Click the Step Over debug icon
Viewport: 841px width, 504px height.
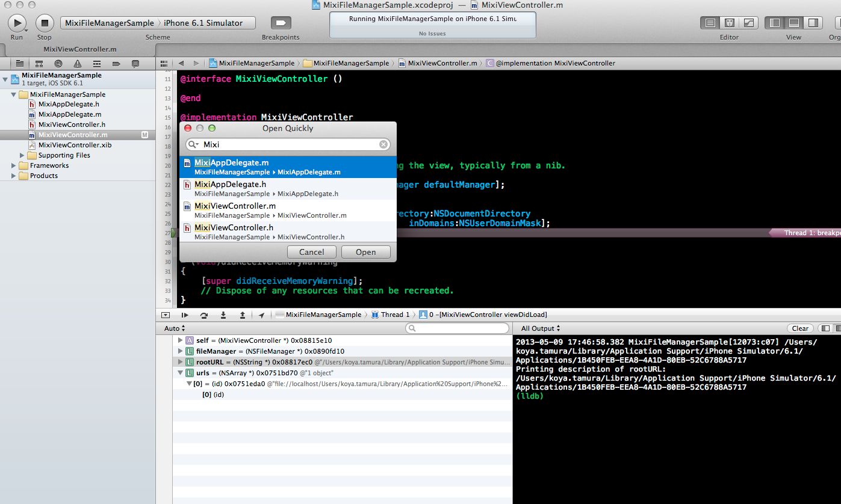tap(204, 315)
